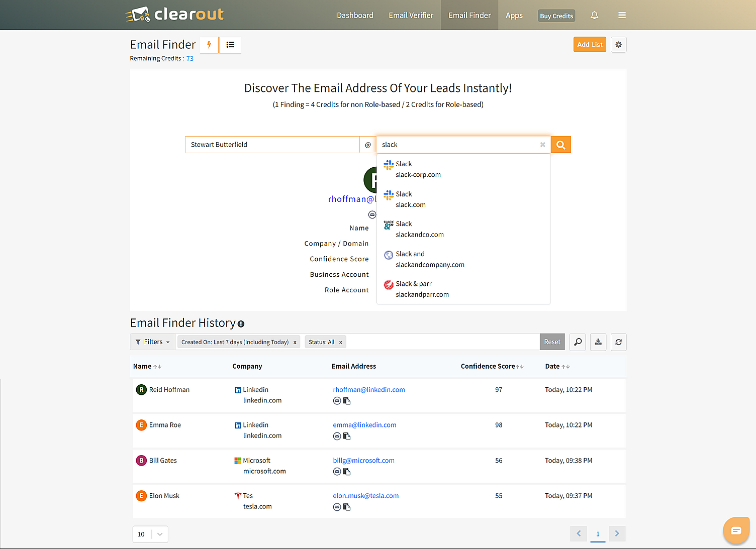Open the hamburger menu in header
Screen dimensions: 756x549
pos(622,15)
